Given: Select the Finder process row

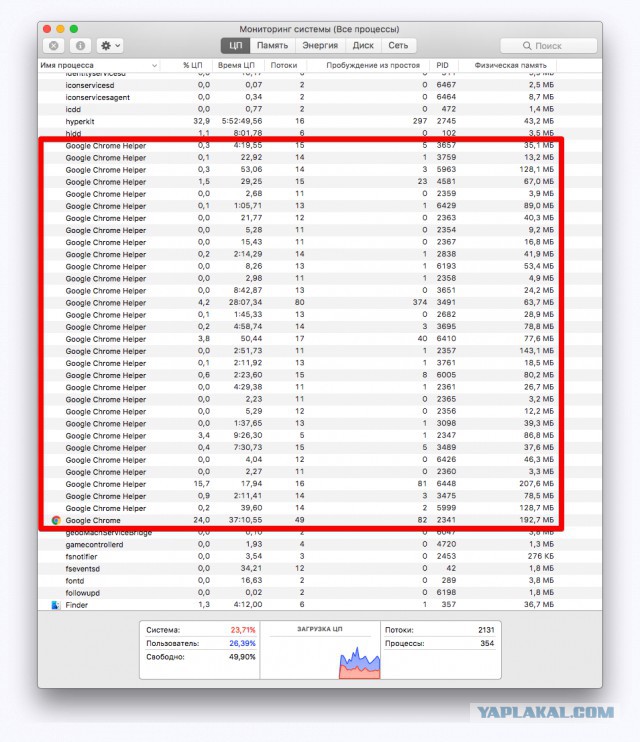Looking at the screenshot, I should (x=320, y=605).
